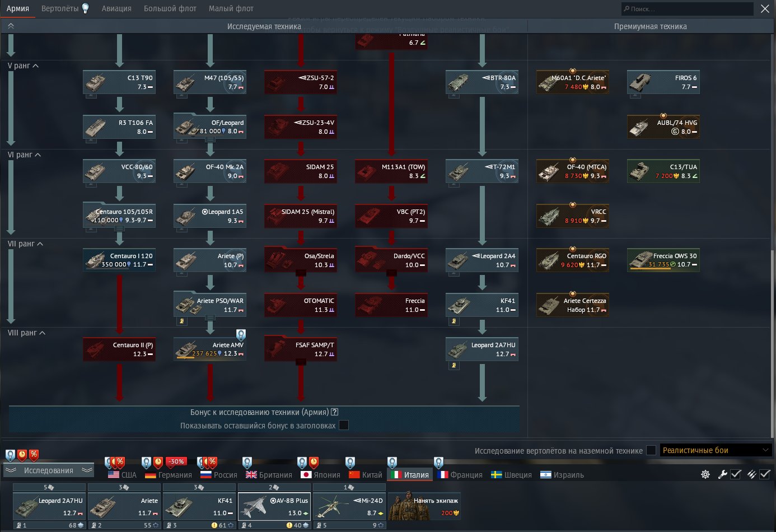Click the Freccia OWS 30 premium vehicle
The image size is (776, 532).
tap(663, 260)
